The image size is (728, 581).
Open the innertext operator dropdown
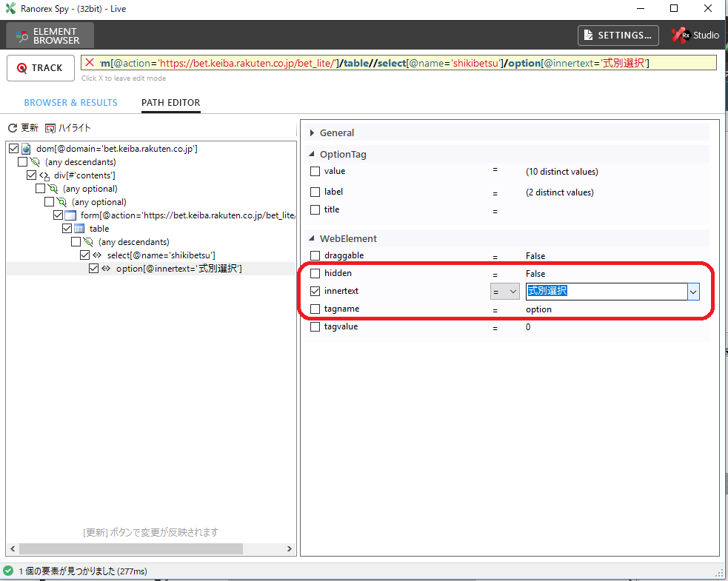tap(504, 292)
